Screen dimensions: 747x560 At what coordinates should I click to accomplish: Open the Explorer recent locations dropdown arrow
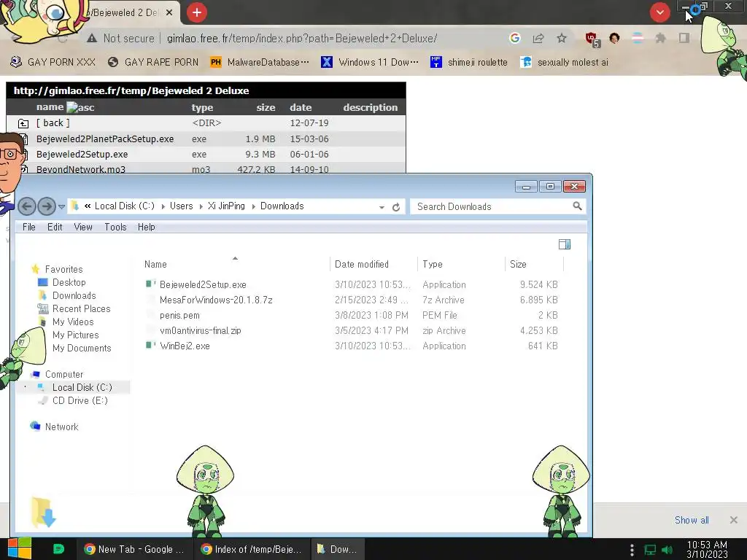(61, 206)
